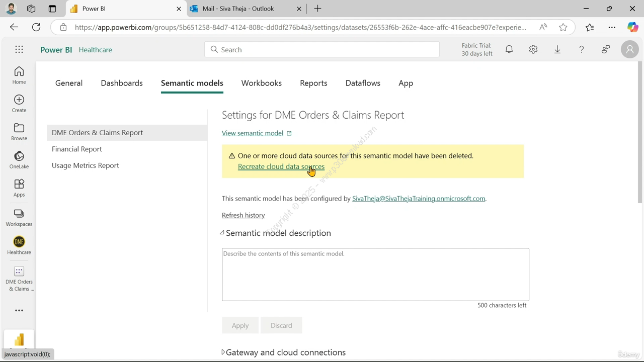
Task: Open the user account avatar
Action: [x=629, y=49]
